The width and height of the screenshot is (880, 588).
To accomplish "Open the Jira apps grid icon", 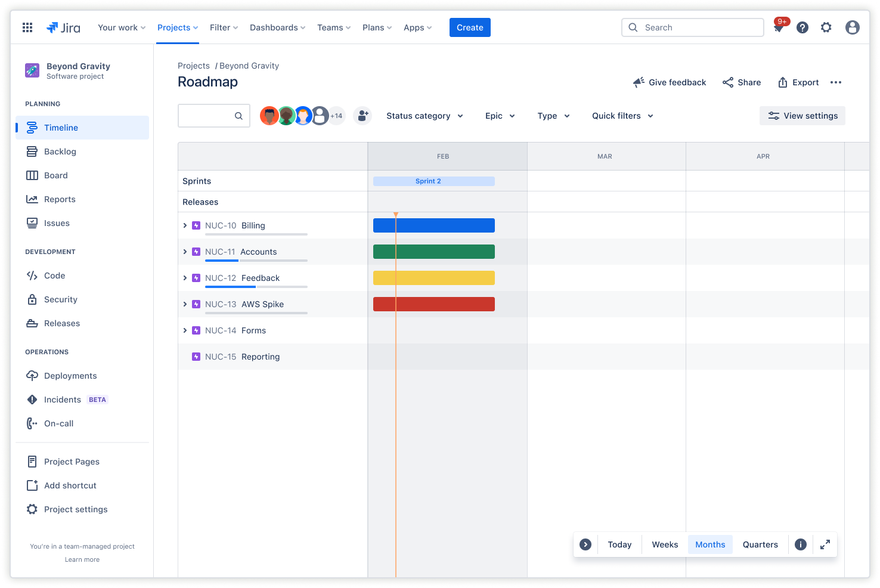I will pos(27,27).
